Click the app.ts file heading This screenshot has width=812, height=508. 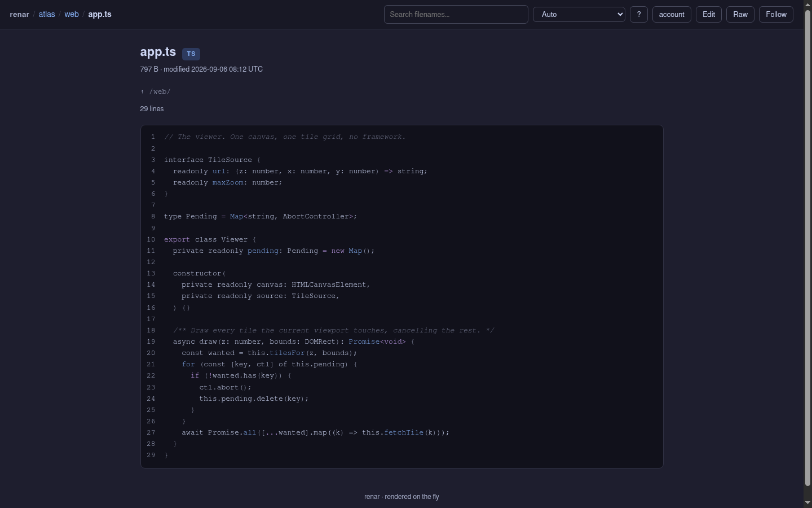pyautogui.click(x=158, y=52)
